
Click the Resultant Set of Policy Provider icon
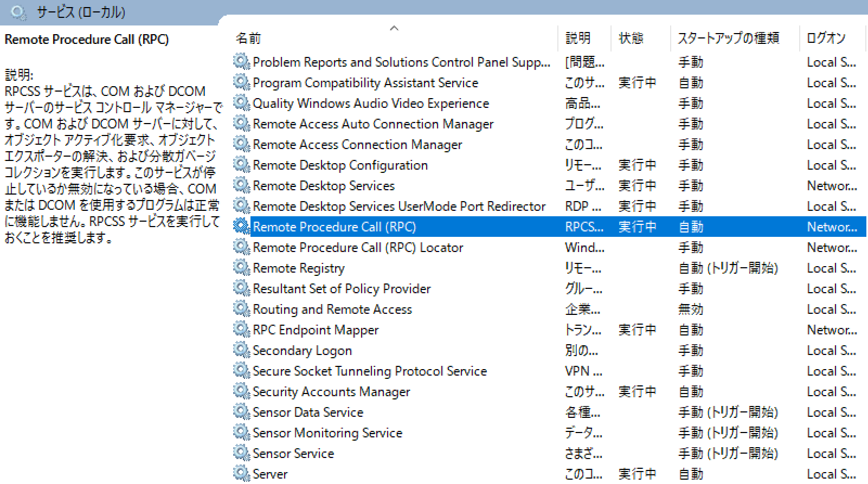coord(241,288)
